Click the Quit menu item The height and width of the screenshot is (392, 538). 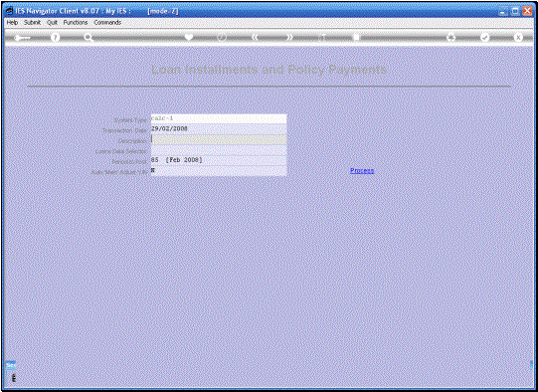[x=52, y=22]
